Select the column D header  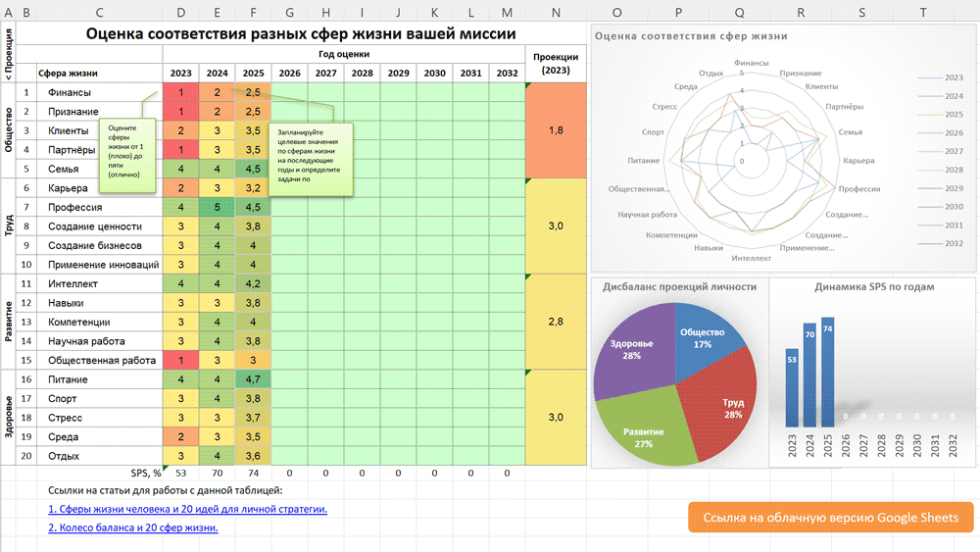(x=180, y=12)
